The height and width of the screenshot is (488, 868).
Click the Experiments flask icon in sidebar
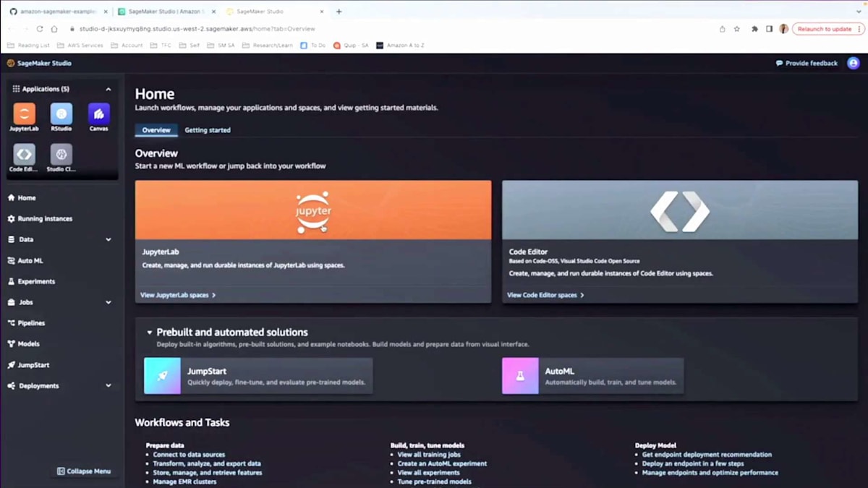[x=11, y=281]
